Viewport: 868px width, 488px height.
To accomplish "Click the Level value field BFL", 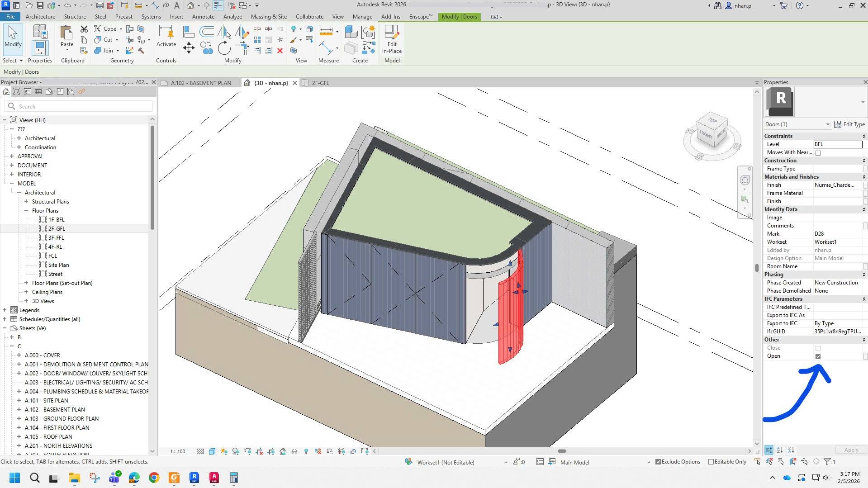I will pyautogui.click(x=838, y=144).
